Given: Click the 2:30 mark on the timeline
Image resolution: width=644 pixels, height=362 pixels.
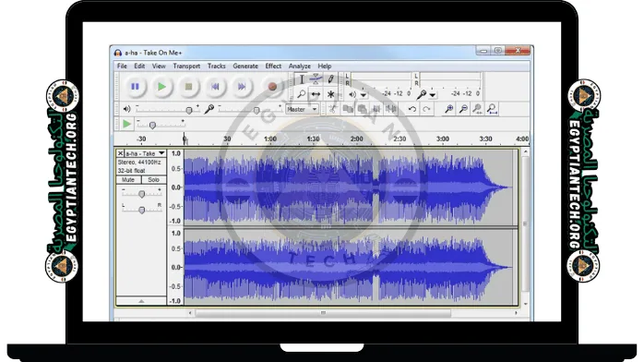Looking at the screenshot, I should (400, 139).
